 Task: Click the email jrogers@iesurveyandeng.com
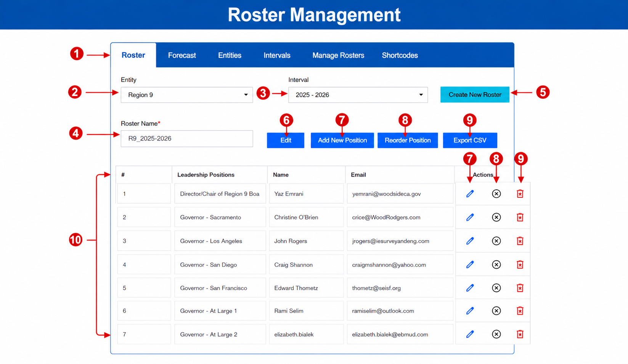390,241
